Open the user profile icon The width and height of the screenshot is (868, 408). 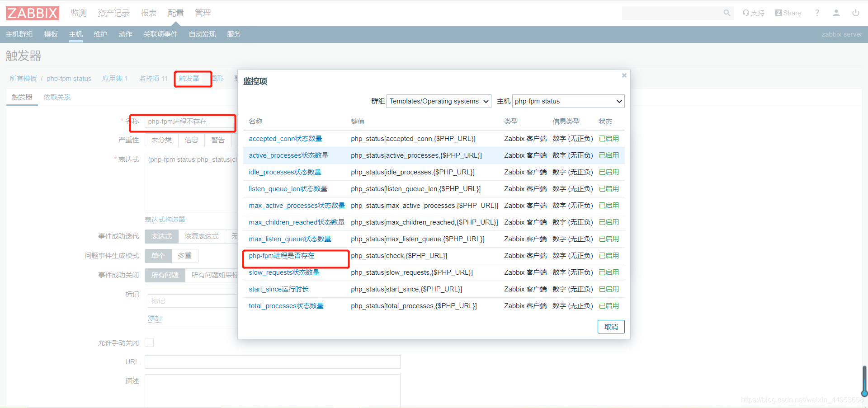(x=836, y=13)
